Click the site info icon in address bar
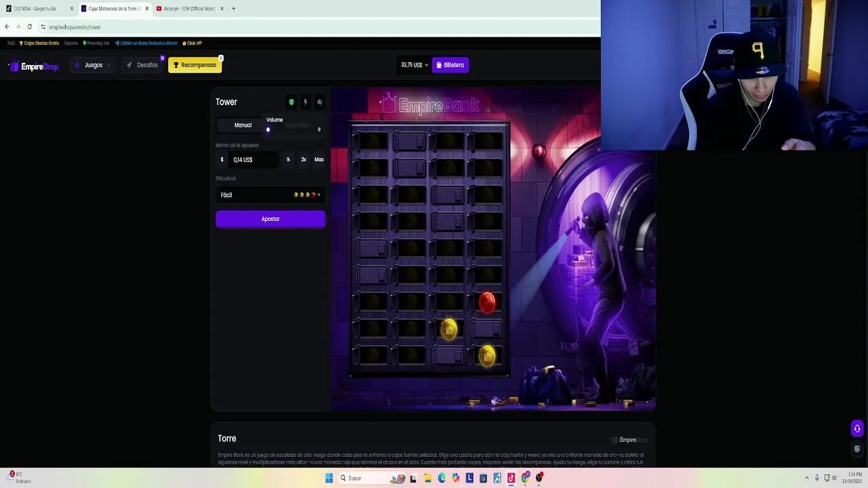The height and width of the screenshot is (488, 868). (x=43, y=27)
